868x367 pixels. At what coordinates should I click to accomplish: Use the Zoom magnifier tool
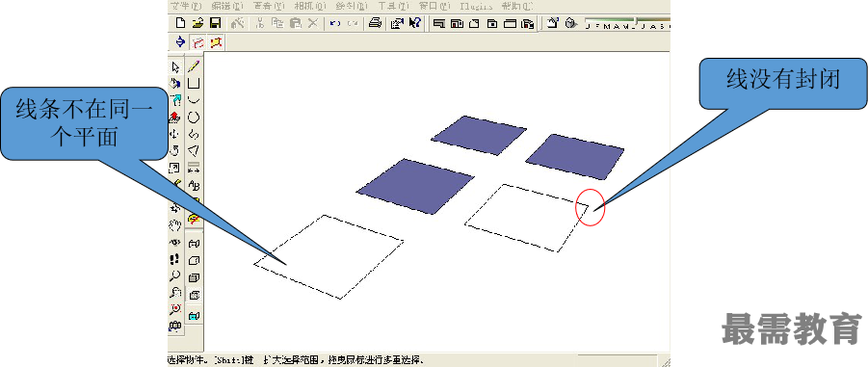point(175,275)
